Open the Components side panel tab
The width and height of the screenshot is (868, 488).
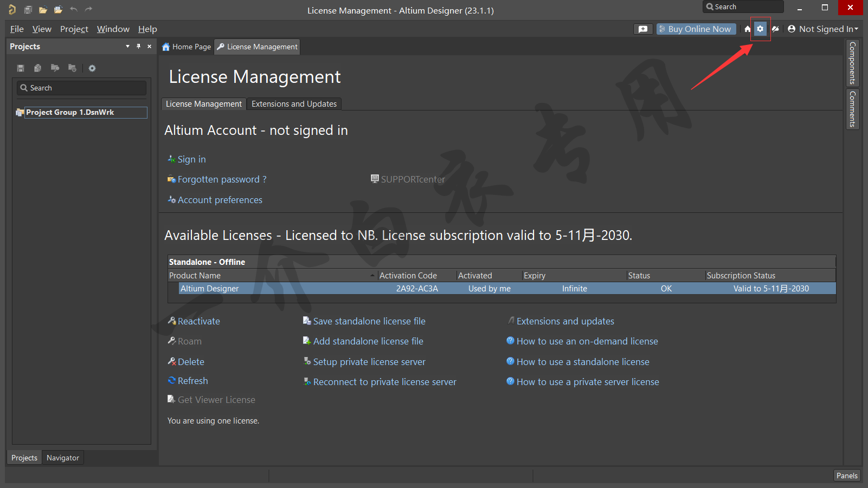click(853, 63)
